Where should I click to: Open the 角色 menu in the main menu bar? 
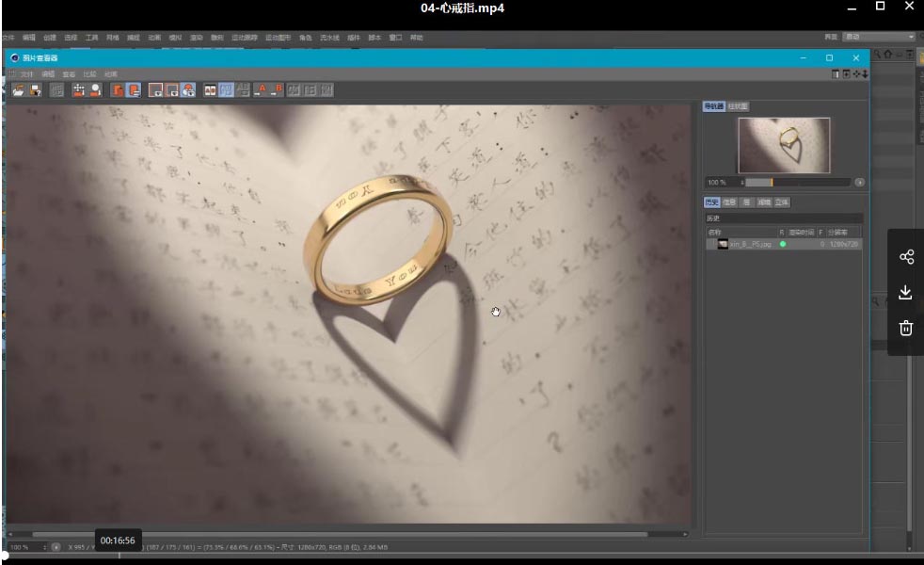(x=305, y=37)
